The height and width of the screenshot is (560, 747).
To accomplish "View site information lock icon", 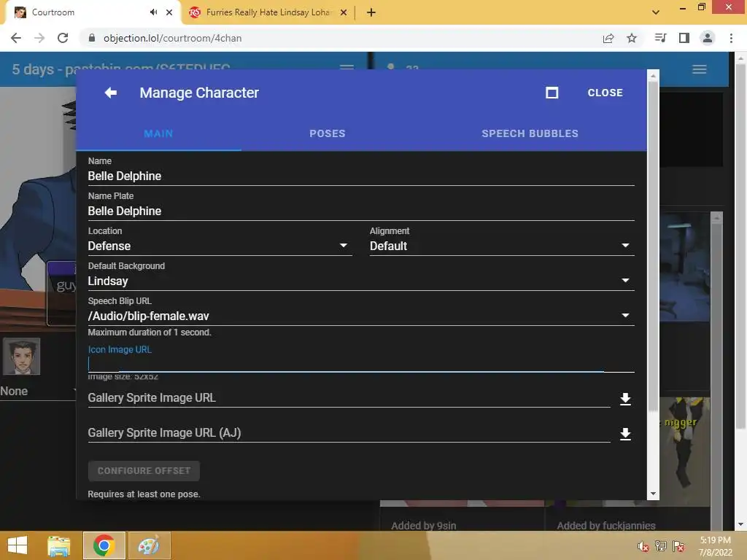I will (92, 38).
